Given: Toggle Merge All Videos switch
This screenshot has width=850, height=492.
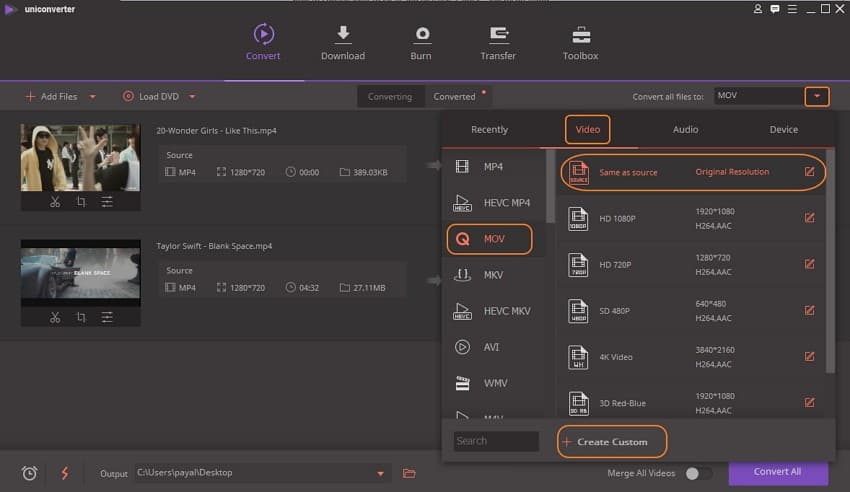Looking at the screenshot, I should click(698, 473).
